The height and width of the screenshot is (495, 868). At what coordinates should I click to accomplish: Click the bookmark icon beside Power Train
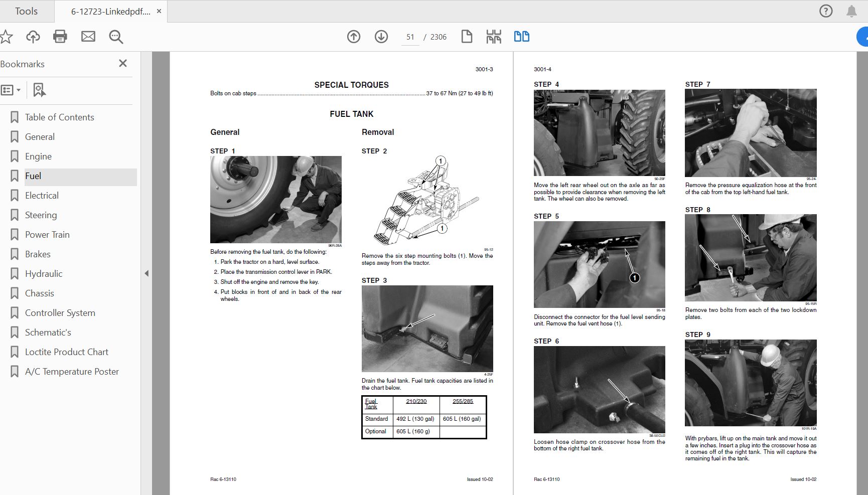coord(15,235)
